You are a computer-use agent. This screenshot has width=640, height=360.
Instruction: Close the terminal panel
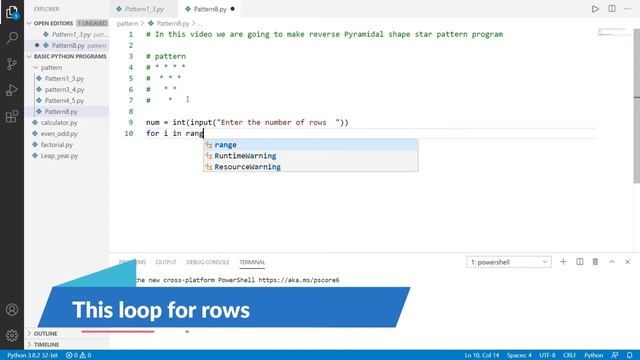point(628,262)
